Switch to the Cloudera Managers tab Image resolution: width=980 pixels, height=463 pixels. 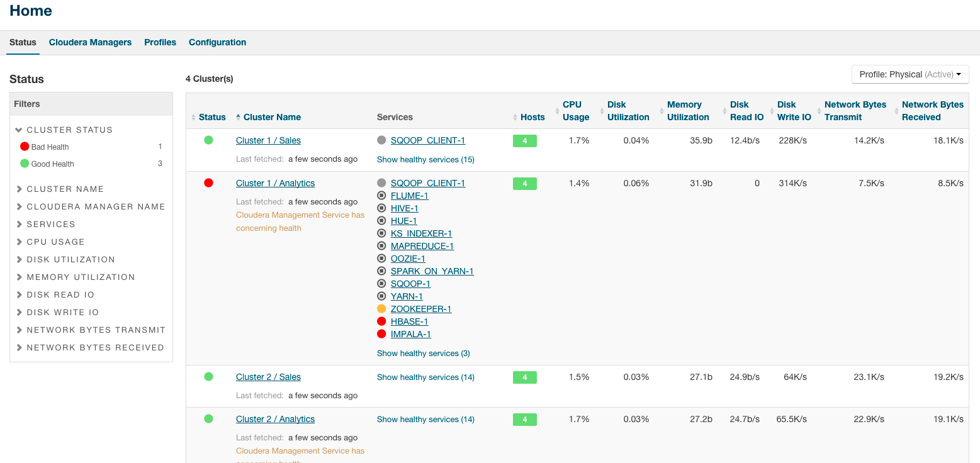pyautogui.click(x=90, y=43)
